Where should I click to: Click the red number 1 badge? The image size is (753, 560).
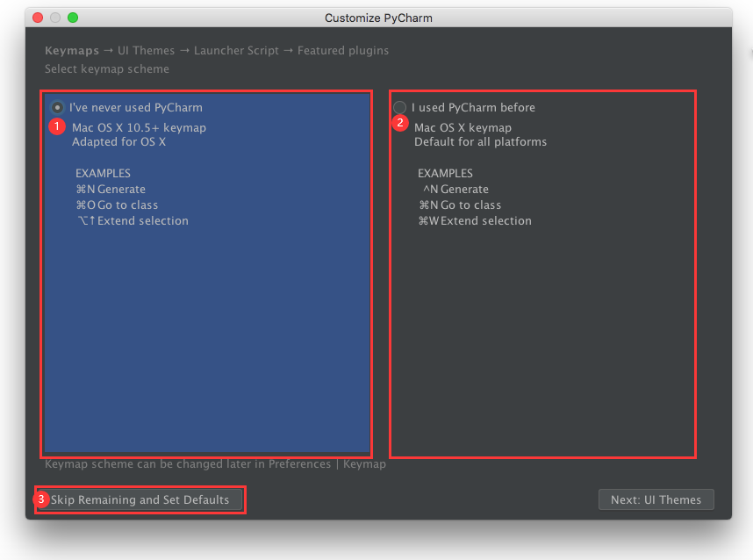point(57,126)
